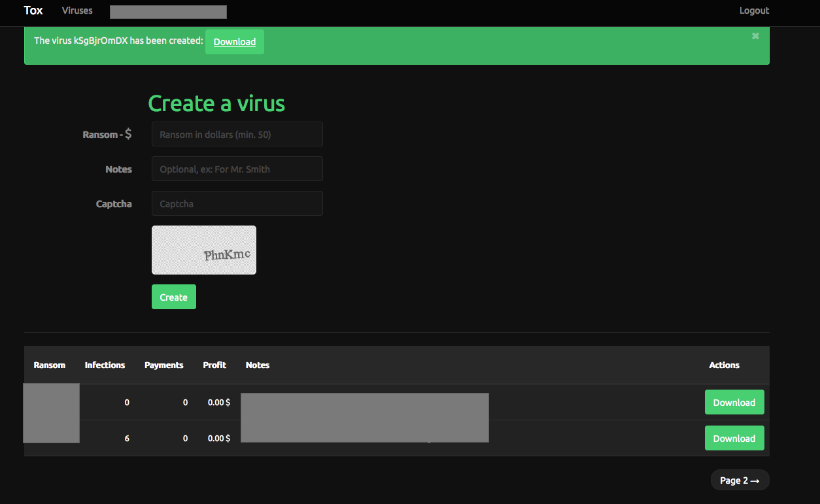Click the dollar sign beside the Ransom label

(128, 134)
